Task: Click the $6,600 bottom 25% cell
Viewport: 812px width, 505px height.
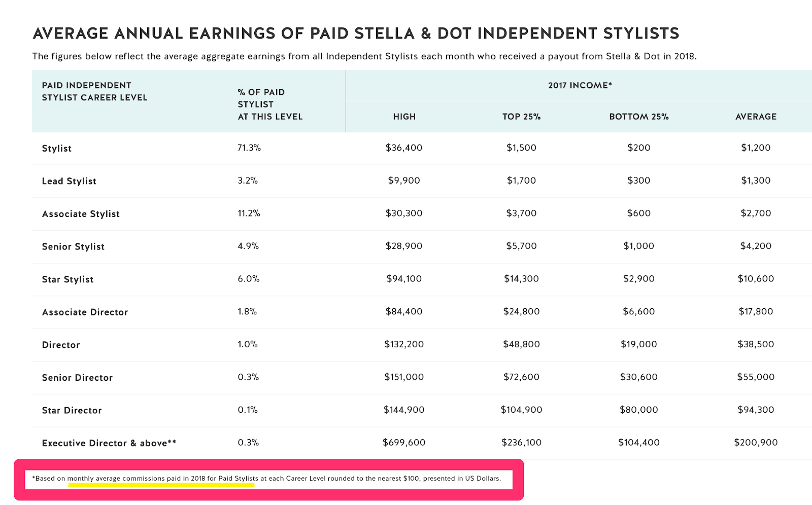Action: (639, 311)
